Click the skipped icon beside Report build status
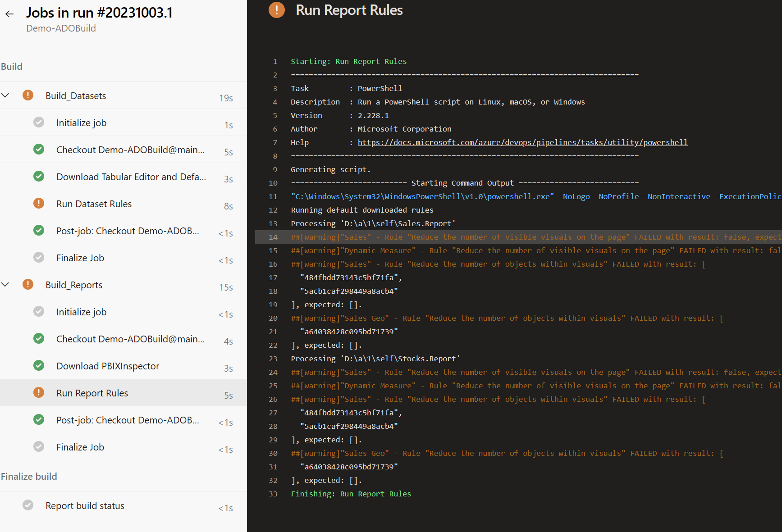 pyautogui.click(x=28, y=505)
